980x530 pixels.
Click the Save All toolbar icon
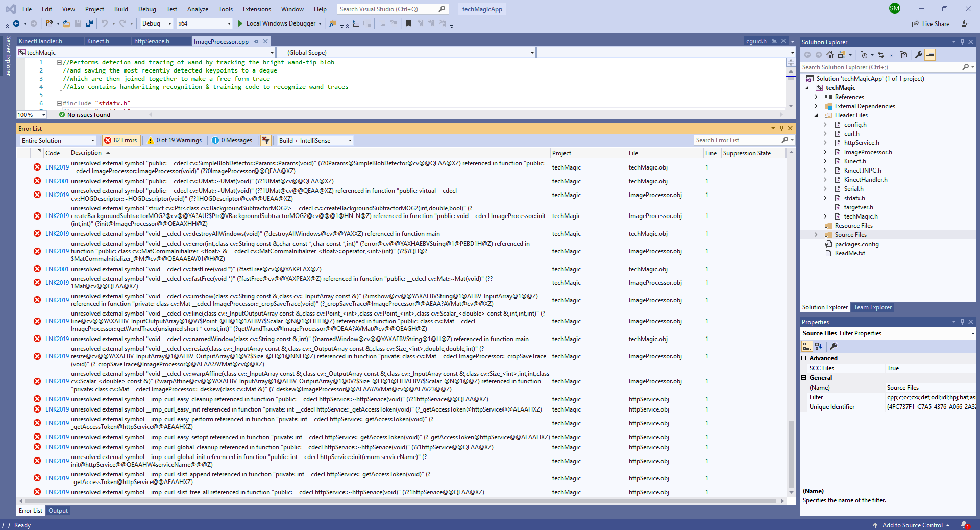point(89,23)
